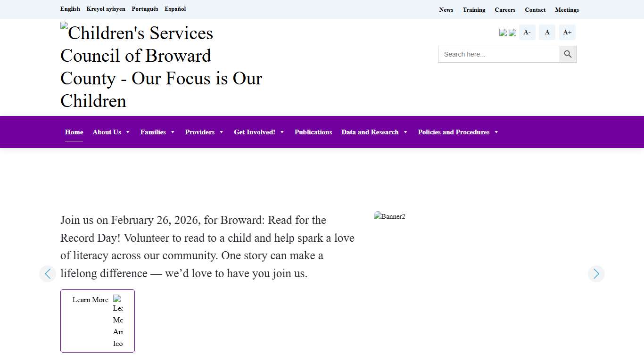Screen dimensions: 644x362
Task: Select the A- font size decrease icon
Action: click(527, 32)
